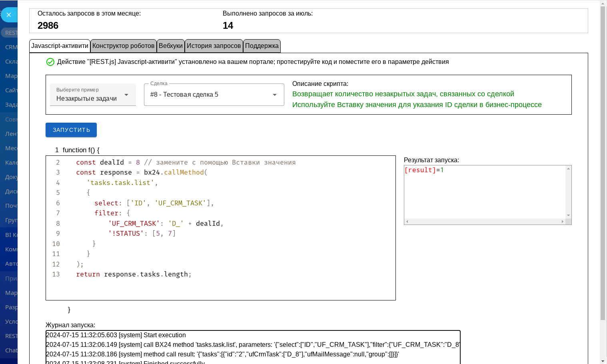Open the Вебхуки tab
Viewport: 607px width, 364px height.
[x=170, y=46]
